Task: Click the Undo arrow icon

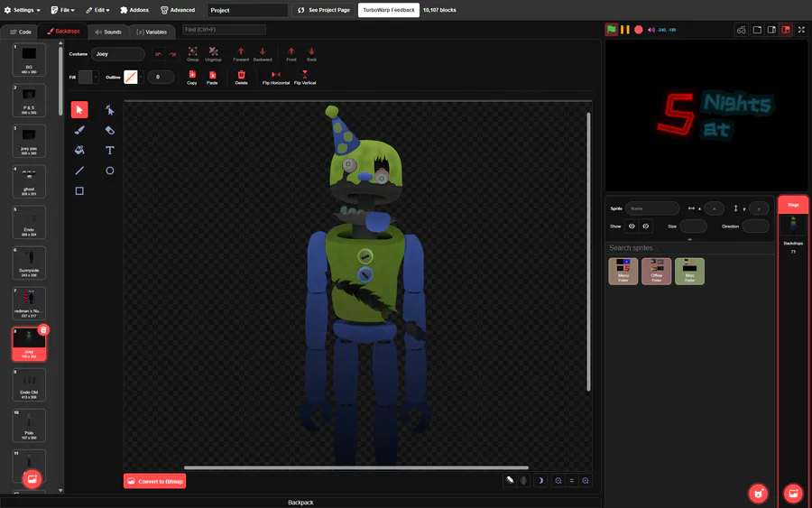Action: point(159,54)
